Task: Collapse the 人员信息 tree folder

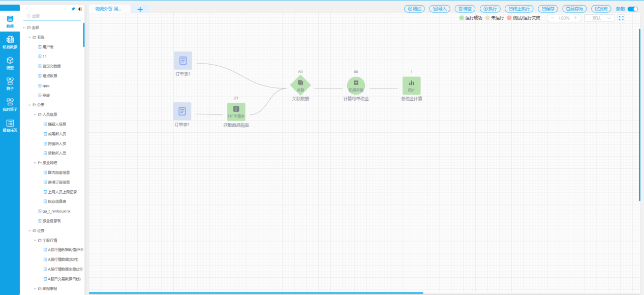Action: [x=35, y=114]
